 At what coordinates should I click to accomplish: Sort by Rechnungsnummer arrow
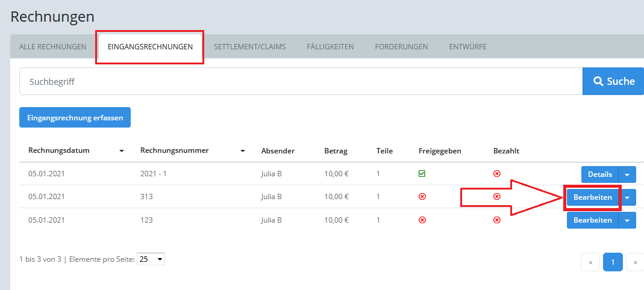coord(243,152)
